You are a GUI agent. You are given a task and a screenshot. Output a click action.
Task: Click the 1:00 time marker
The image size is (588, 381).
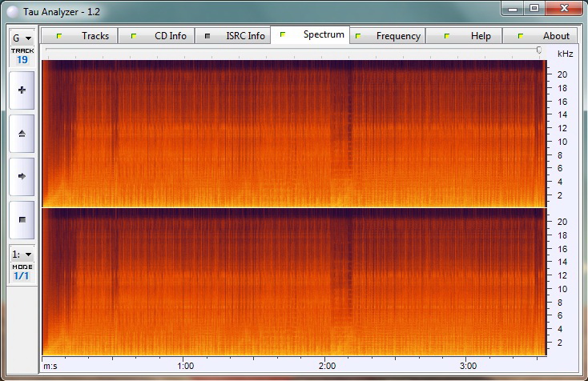tap(186, 366)
